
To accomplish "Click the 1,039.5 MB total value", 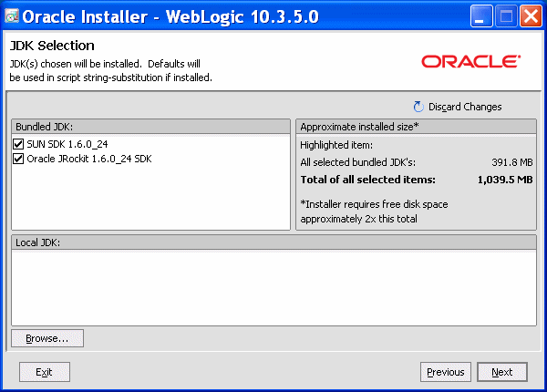I will click(x=505, y=180).
